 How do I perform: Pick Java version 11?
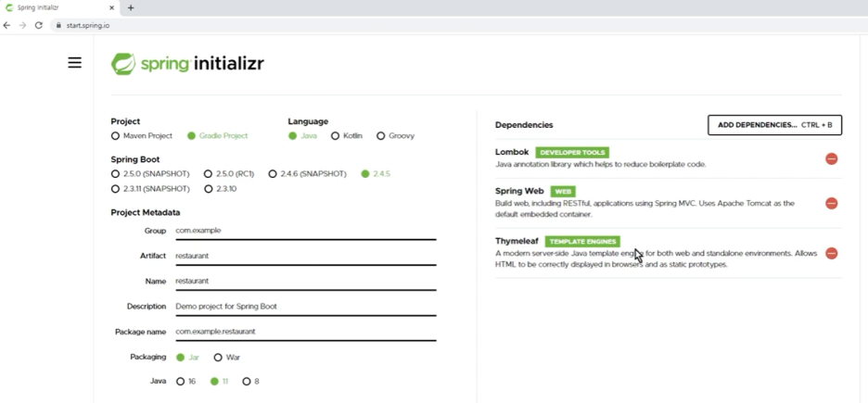219,382
